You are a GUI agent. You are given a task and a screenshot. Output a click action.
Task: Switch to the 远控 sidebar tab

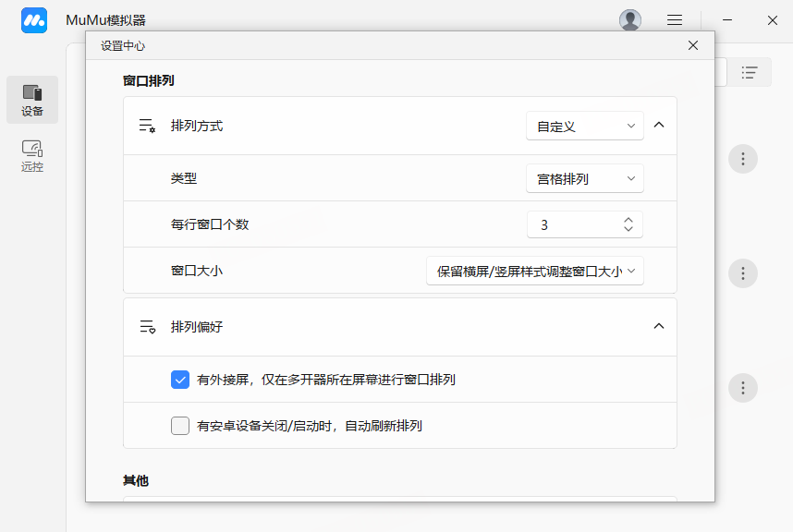(x=32, y=155)
